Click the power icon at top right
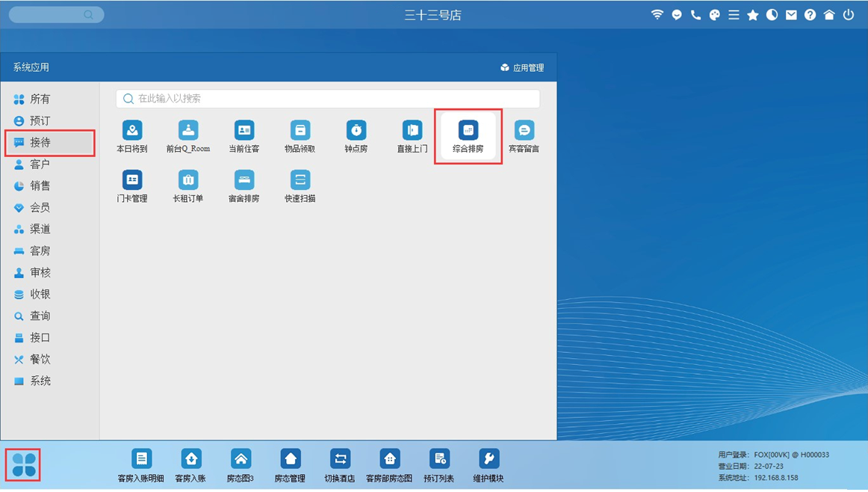The image size is (868, 492). tap(849, 15)
